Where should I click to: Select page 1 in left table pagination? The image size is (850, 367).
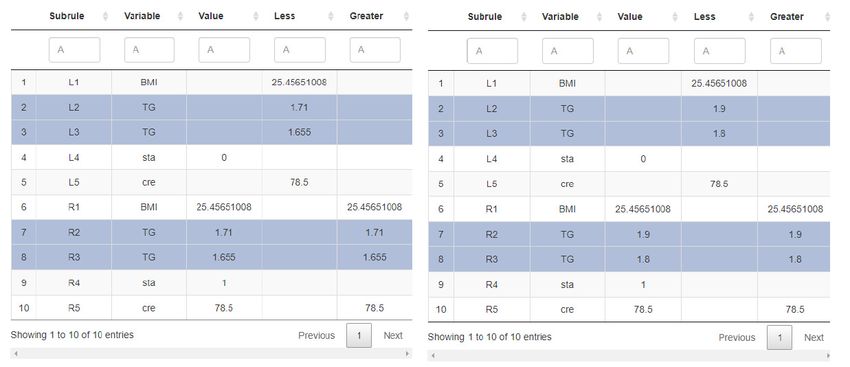pos(359,336)
